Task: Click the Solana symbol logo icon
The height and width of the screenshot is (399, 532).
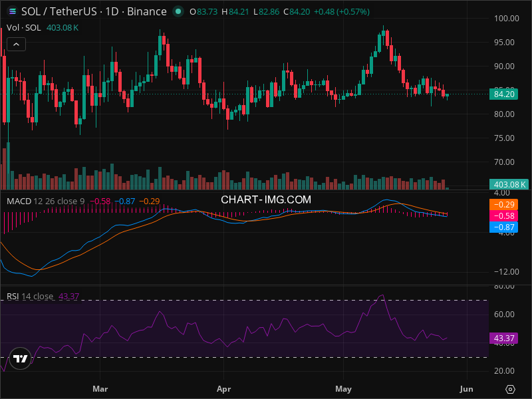Action: point(13,11)
